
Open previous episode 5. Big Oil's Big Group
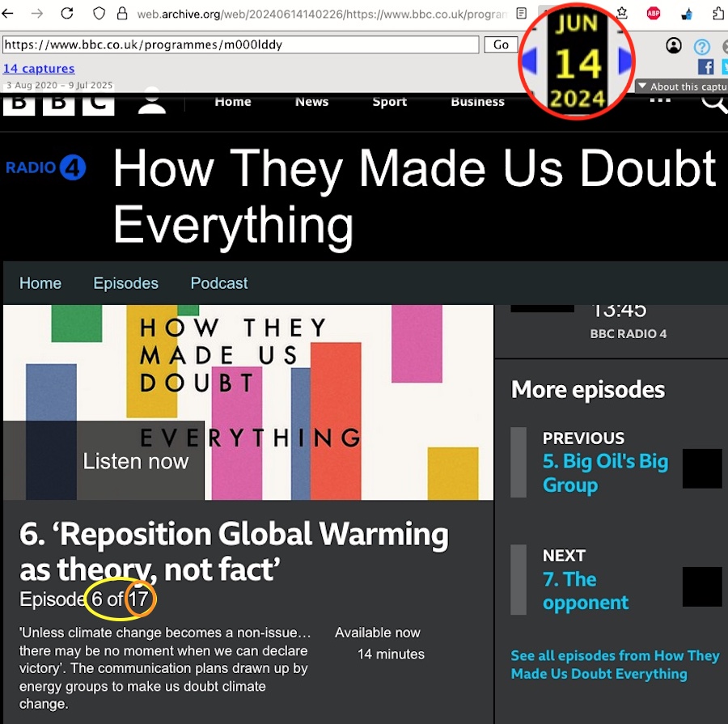pyautogui.click(x=605, y=472)
